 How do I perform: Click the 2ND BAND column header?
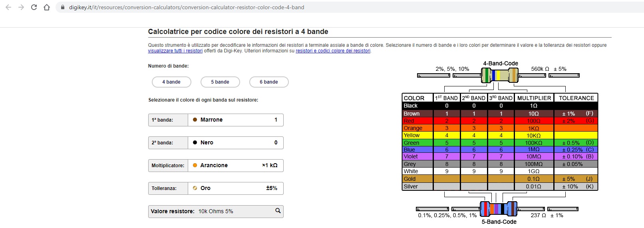click(x=474, y=98)
